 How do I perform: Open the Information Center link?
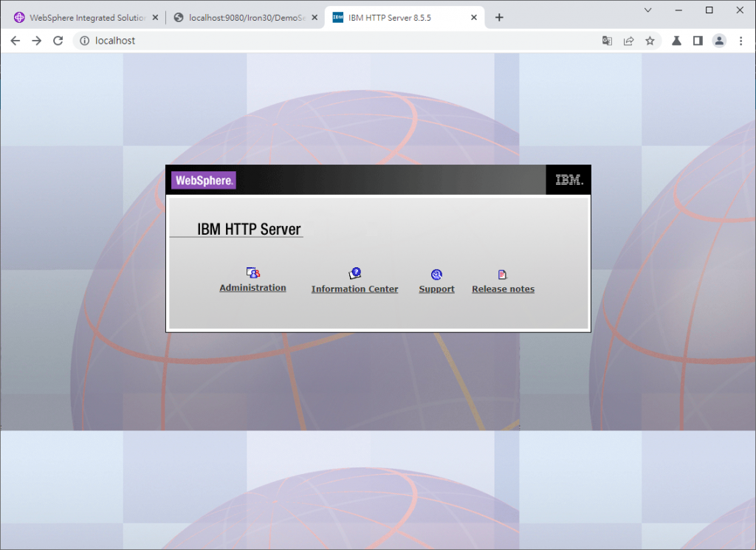(355, 289)
